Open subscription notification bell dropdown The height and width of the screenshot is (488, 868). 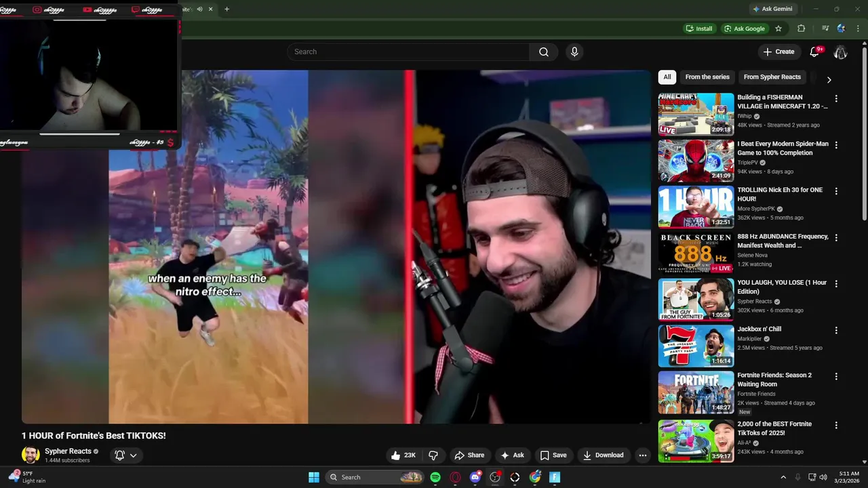126,455
